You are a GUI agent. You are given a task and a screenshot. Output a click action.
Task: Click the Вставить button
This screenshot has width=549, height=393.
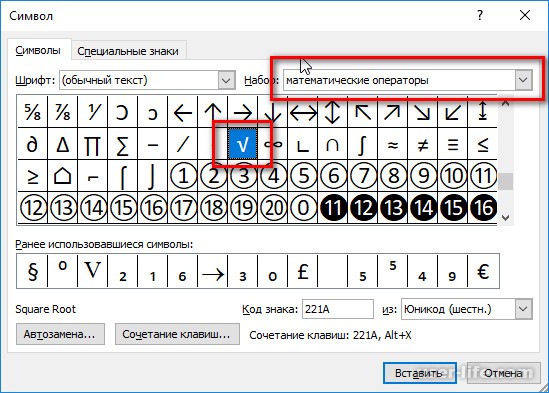click(419, 373)
